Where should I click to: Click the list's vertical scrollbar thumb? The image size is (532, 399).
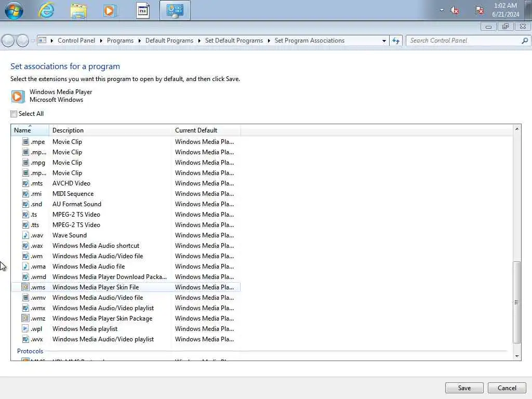(516, 302)
